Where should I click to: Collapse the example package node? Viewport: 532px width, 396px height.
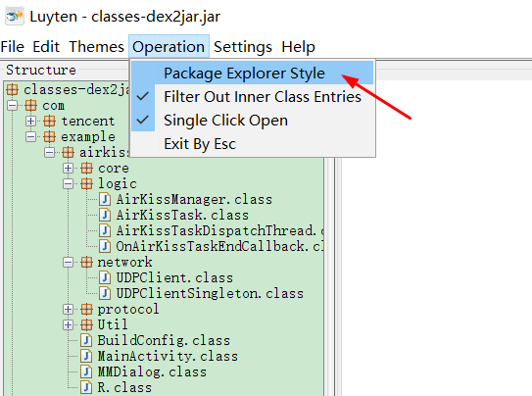tap(31, 137)
